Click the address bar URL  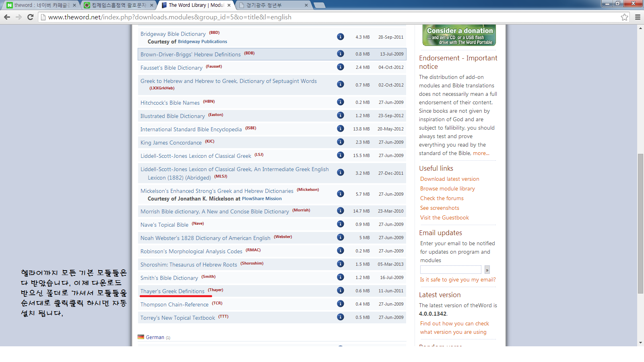(x=170, y=17)
